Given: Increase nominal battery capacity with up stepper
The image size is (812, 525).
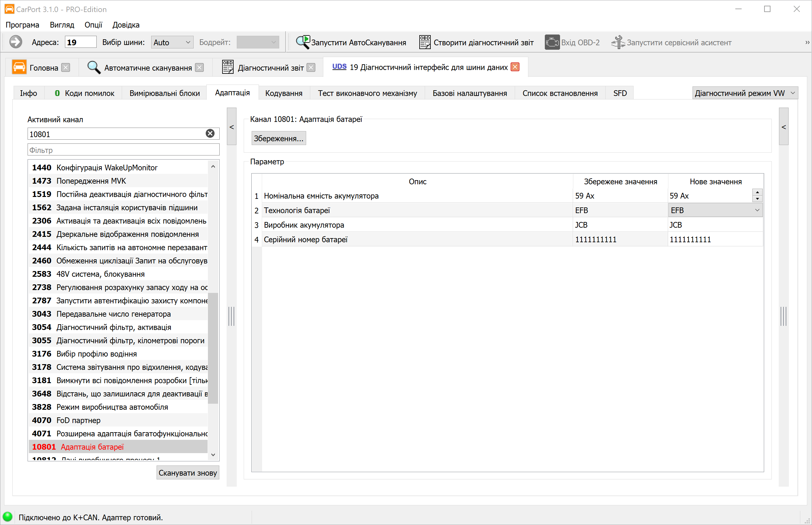Looking at the screenshot, I should click(757, 192).
